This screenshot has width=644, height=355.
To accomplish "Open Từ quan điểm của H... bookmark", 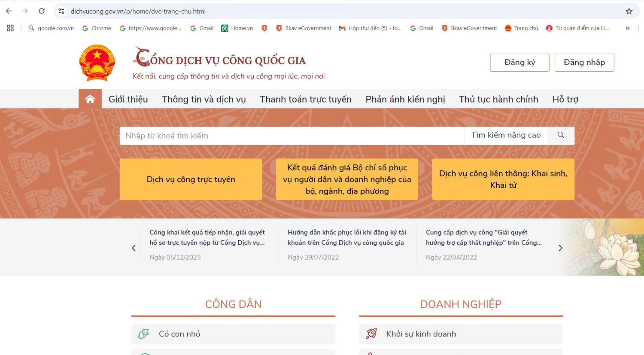I will 577,28.
